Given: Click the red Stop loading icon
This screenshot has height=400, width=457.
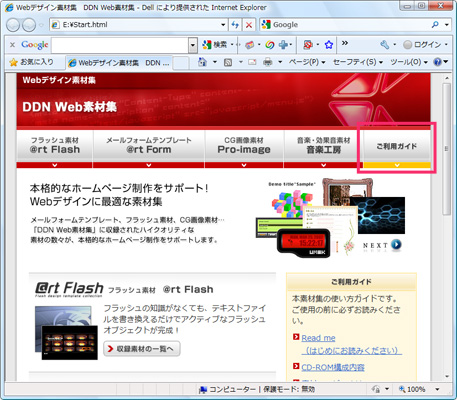Looking at the screenshot, I should tap(249, 25).
